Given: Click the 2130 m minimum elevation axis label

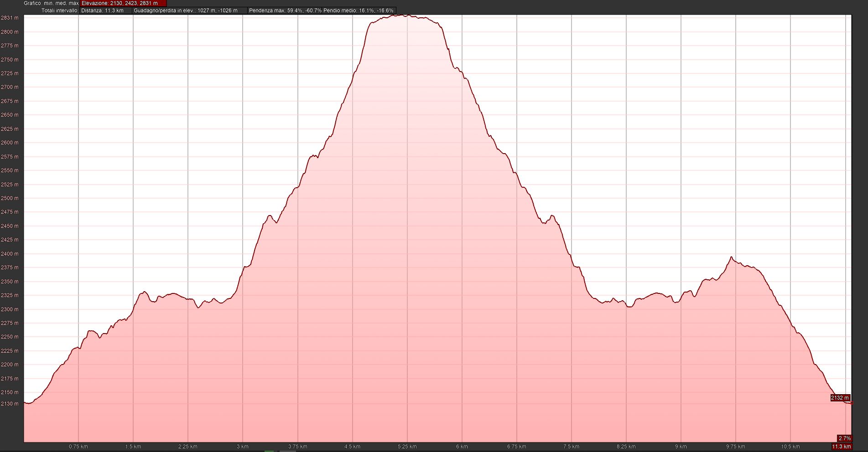Looking at the screenshot, I should pyautogui.click(x=10, y=404).
